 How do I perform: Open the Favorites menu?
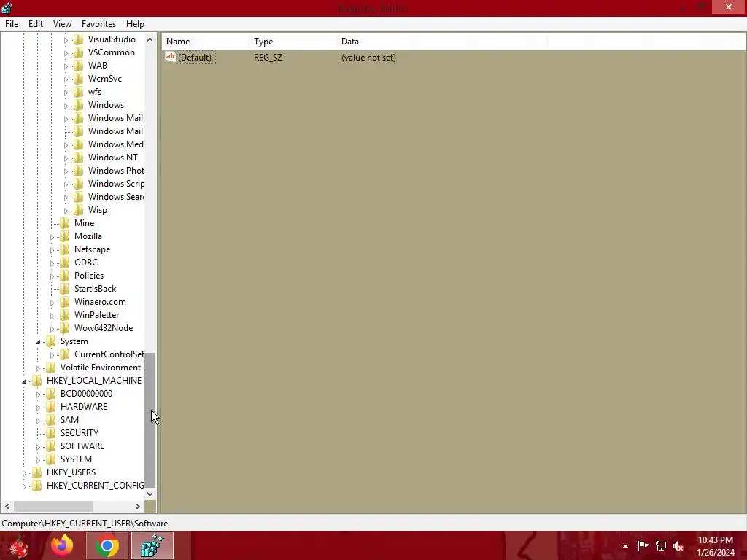tap(98, 24)
